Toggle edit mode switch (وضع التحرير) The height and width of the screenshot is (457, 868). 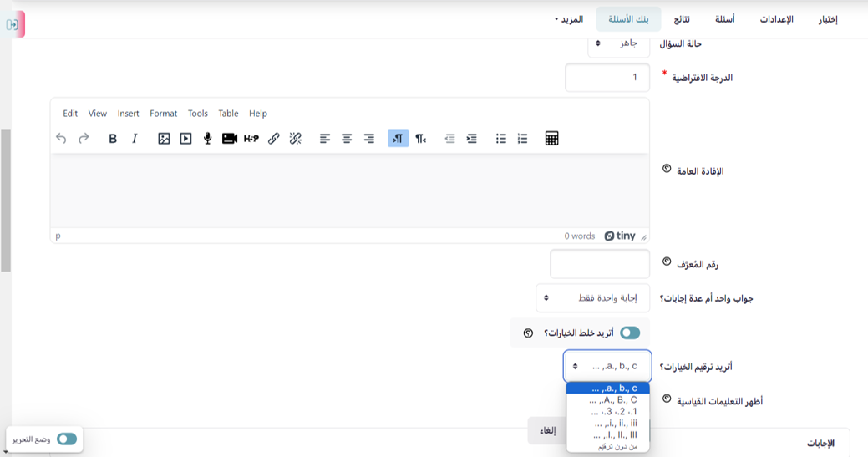[x=67, y=439]
